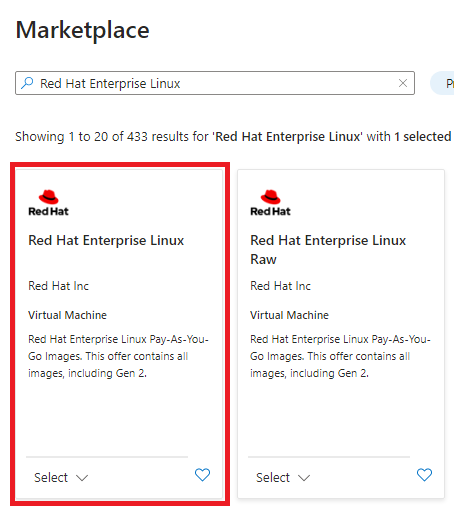The height and width of the screenshot is (507, 454).
Task: Click Virtual Machine label on first card
Action: [x=67, y=315]
